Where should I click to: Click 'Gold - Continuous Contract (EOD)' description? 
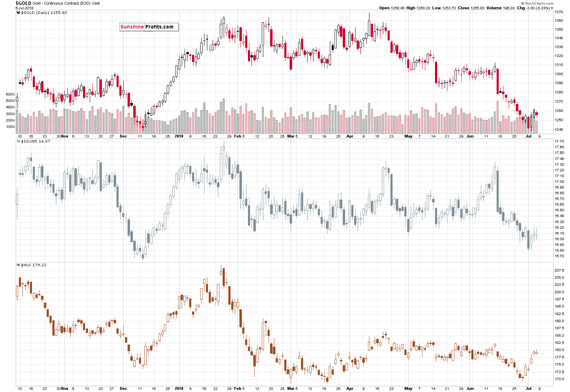click(61, 3)
